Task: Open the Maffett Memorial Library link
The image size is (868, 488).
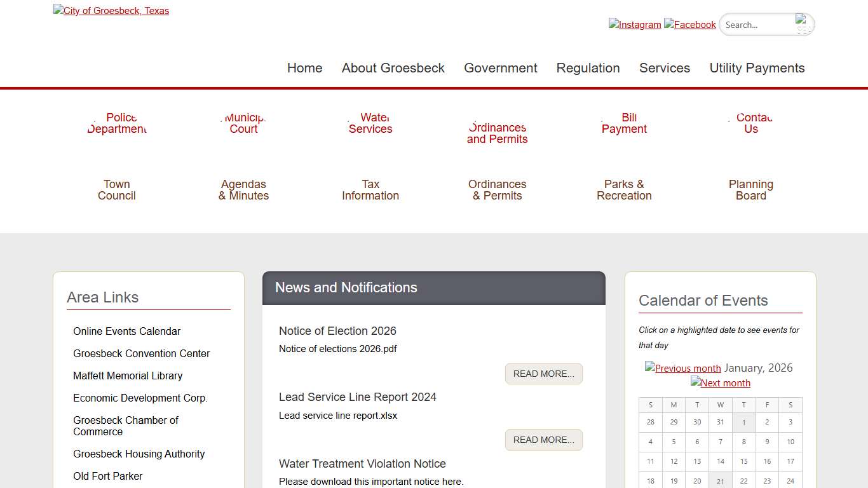Action: click(x=128, y=376)
